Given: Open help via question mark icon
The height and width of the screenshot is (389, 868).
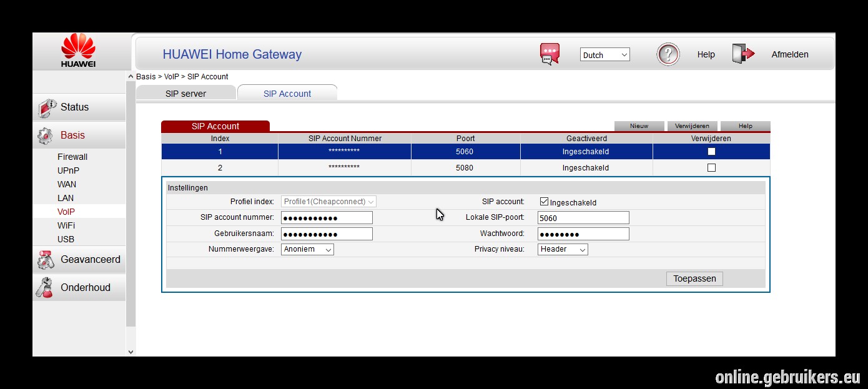Looking at the screenshot, I should 668,54.
